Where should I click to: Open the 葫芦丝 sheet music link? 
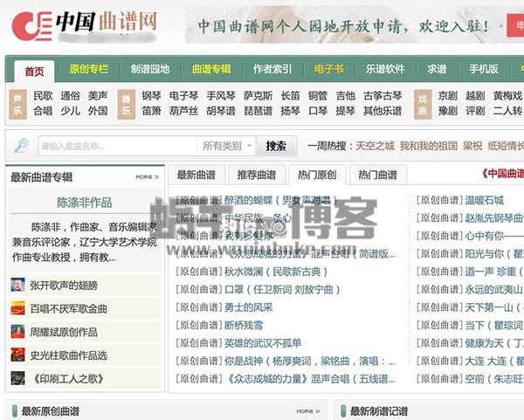[183, 111]
